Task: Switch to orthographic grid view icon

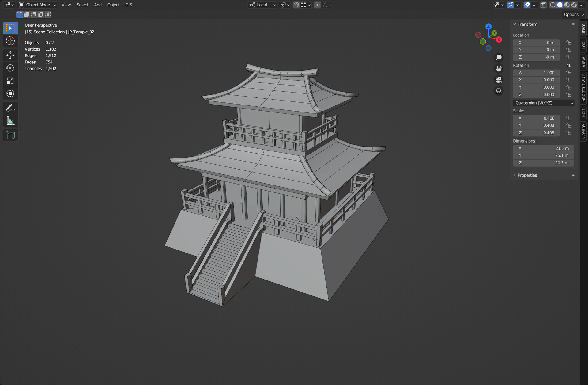Action: click(x=499, y=91)
